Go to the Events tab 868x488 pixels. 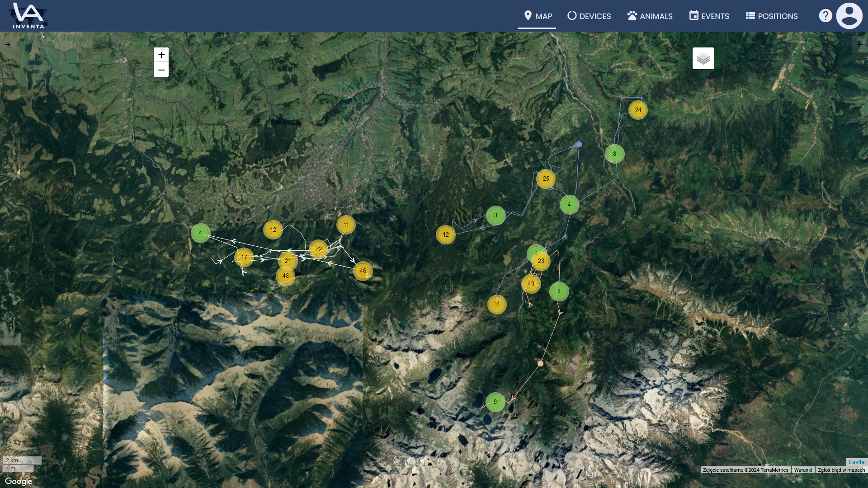[709, 16]
